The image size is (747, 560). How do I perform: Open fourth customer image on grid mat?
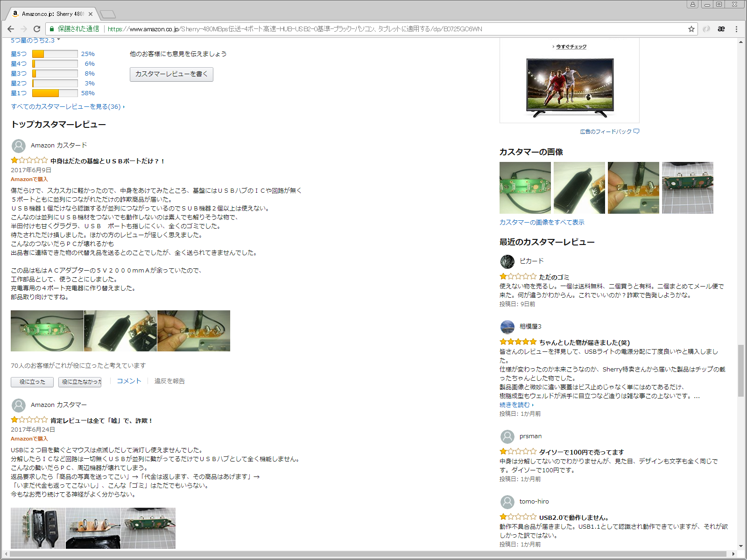pyautogui.click(x=688, y=188)
